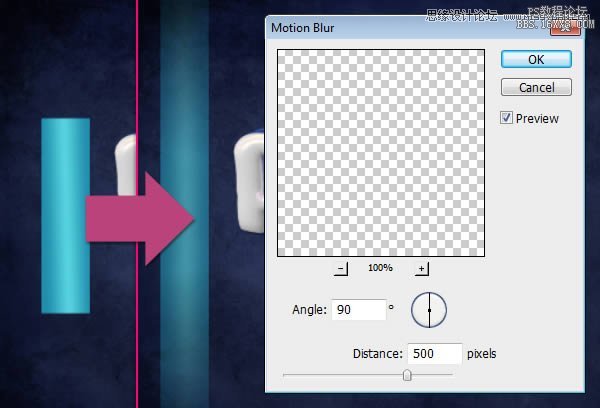
Task: Zoom in preview with plus button
Action: pos(422,269)
